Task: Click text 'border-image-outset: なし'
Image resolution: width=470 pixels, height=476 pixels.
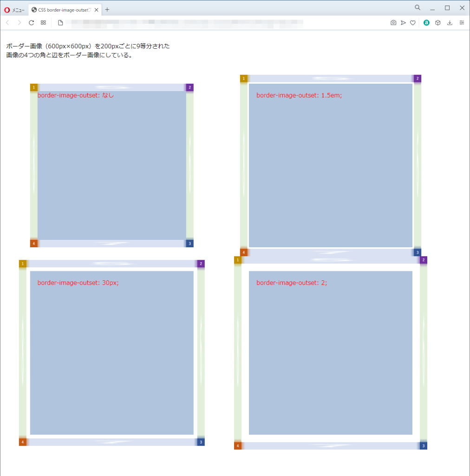Action: (x=76, y=95)
